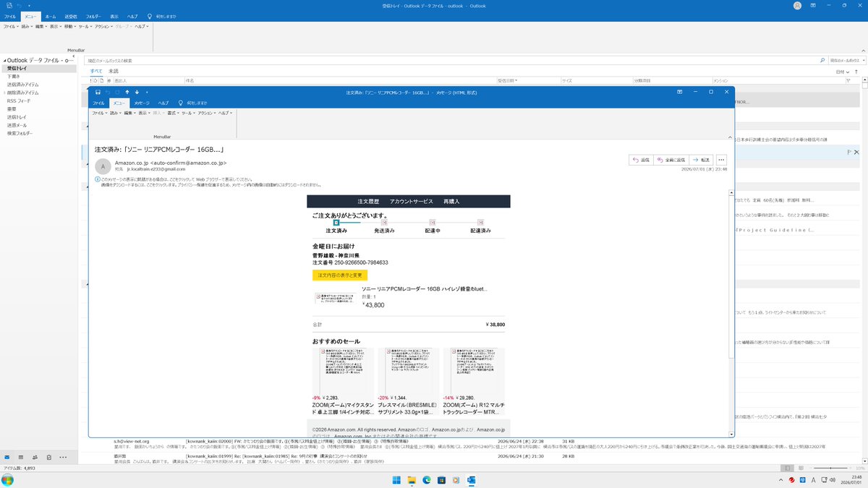
Task: Click message window ribbon display options icon
Action: (680, 93)
